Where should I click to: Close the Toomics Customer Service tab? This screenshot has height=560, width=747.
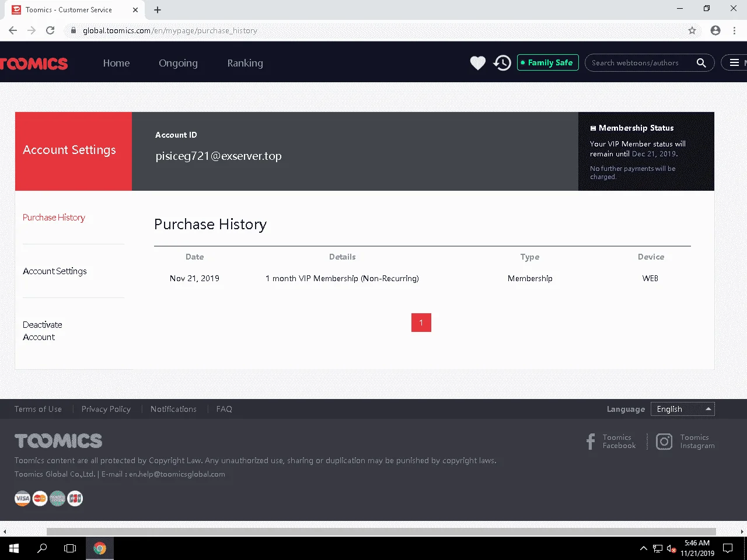[135, 10]
